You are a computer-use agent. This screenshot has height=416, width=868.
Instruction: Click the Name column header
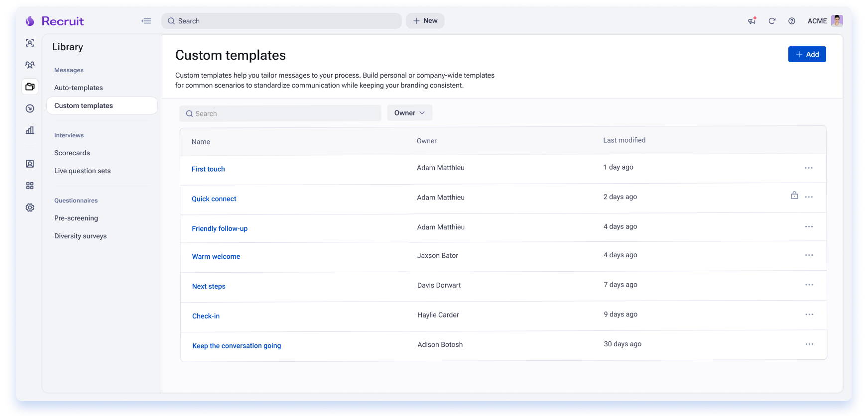click(x=201, y=142)
